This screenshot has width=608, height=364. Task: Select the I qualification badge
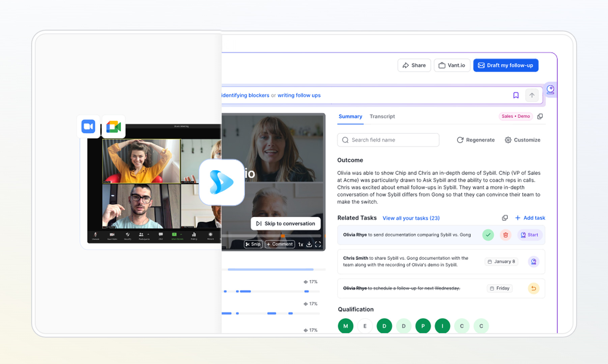pos(442,326)
